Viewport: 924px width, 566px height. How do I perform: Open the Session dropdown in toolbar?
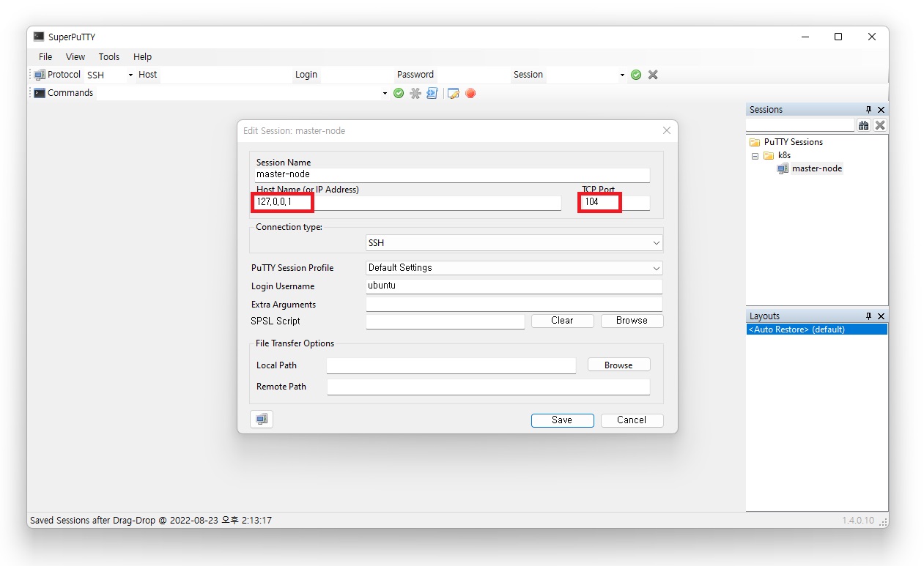click(622, 75)
